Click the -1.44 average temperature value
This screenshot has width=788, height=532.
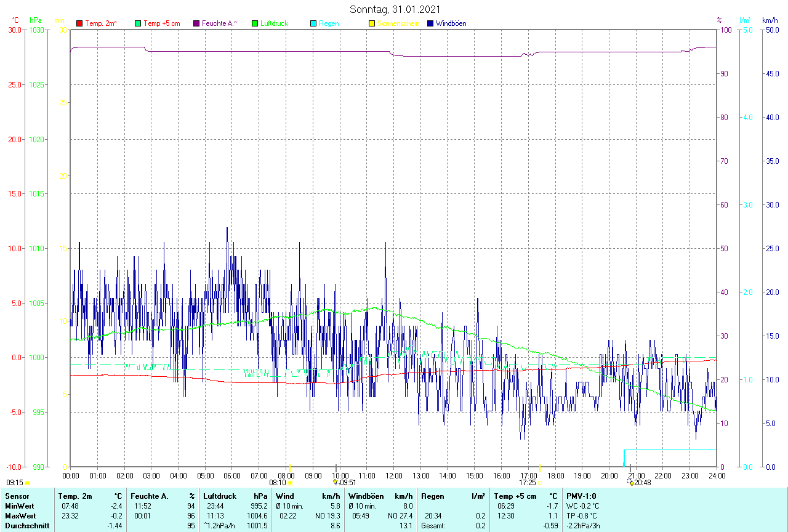pyautogui.click(x=115, y=526)
